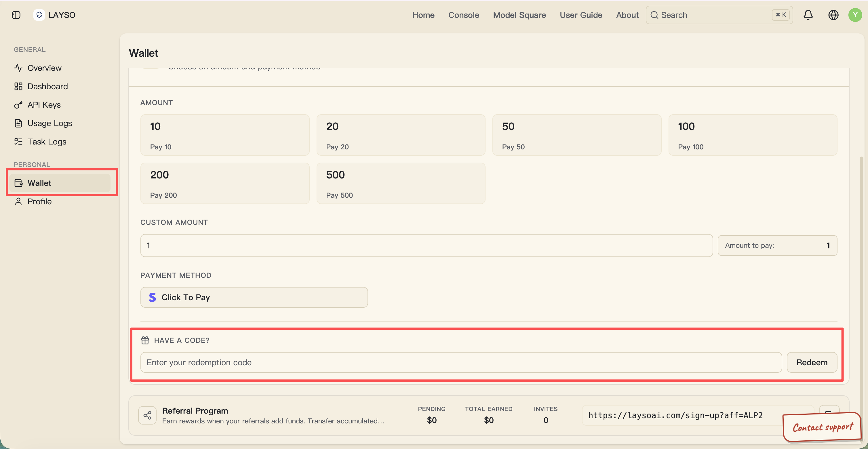Focus the redemption code field

[461, 362]
